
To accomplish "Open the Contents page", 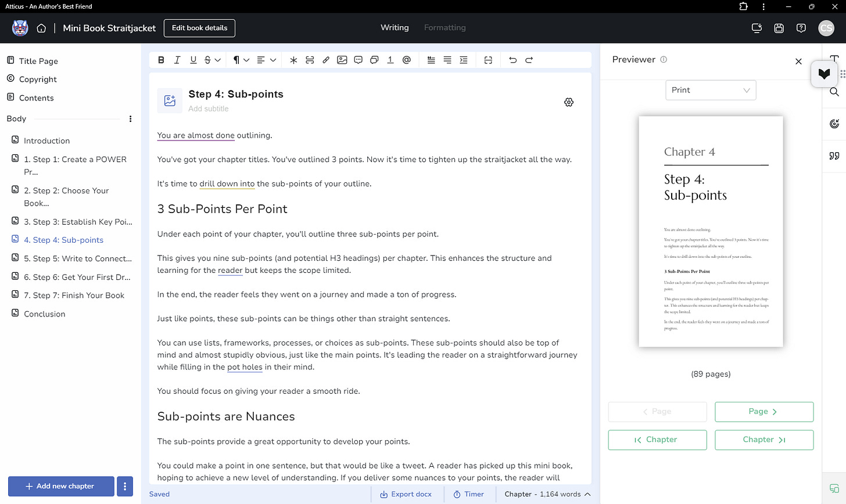I will pos(36,98).
